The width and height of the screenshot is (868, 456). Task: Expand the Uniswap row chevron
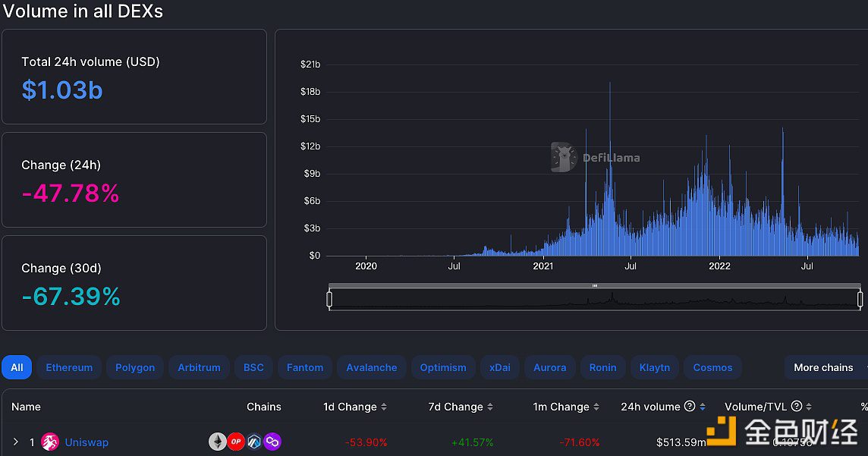[x=15, y=442]
